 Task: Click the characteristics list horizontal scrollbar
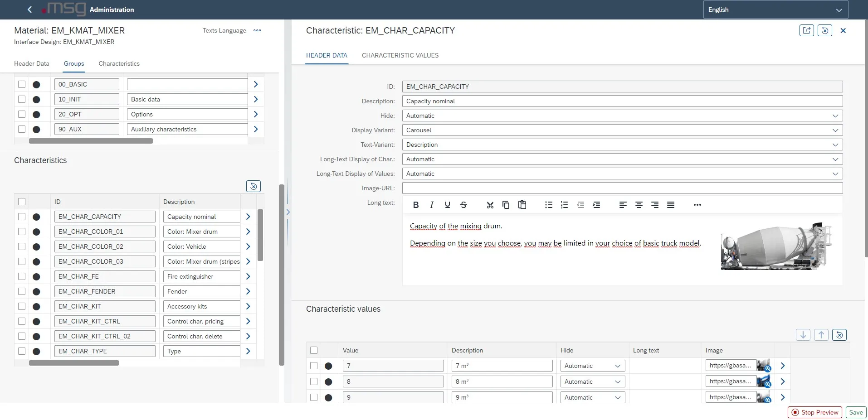tap(74, 363)
